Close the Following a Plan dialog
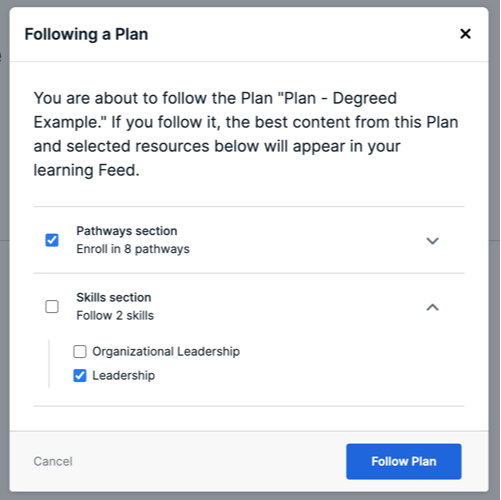 pyautogui.click(x=465, y=34)
